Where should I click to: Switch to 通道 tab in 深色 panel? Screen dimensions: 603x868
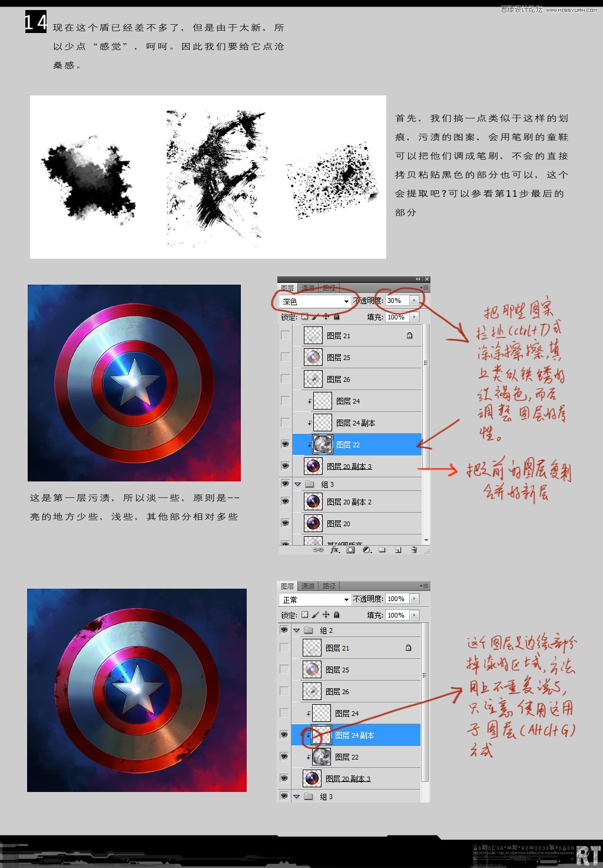[309, 288]
